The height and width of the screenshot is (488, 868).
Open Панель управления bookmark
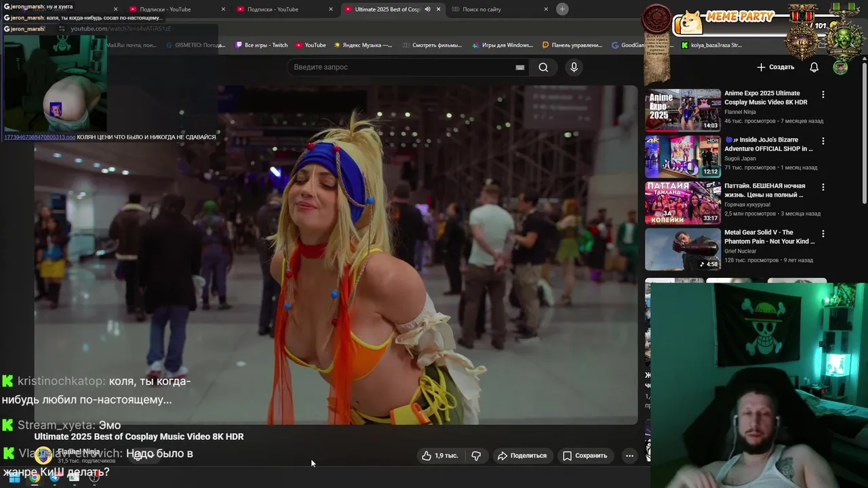(x=572, y=45)
